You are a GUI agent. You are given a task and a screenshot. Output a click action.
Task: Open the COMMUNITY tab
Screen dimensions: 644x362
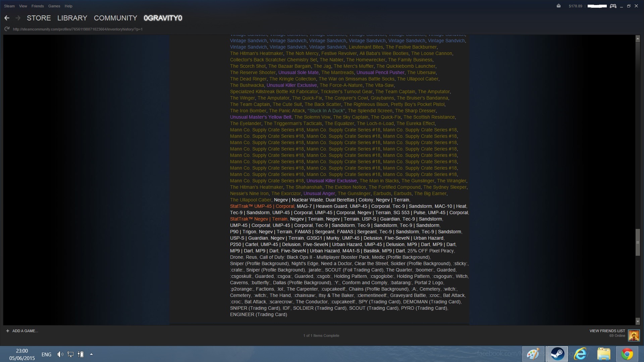tap(115, 18)
